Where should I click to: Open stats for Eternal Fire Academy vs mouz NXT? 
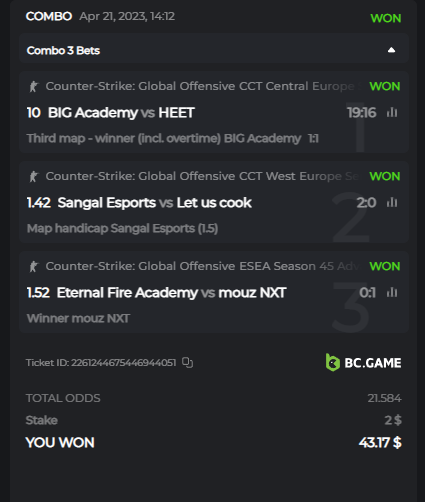pyautogui.click(x=392, y=292)
